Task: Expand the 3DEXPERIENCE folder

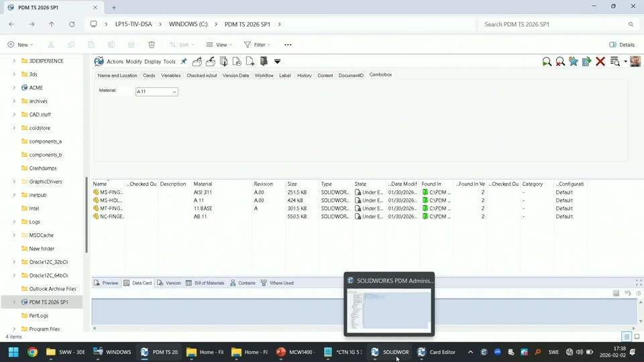Action: click(14, 61)
